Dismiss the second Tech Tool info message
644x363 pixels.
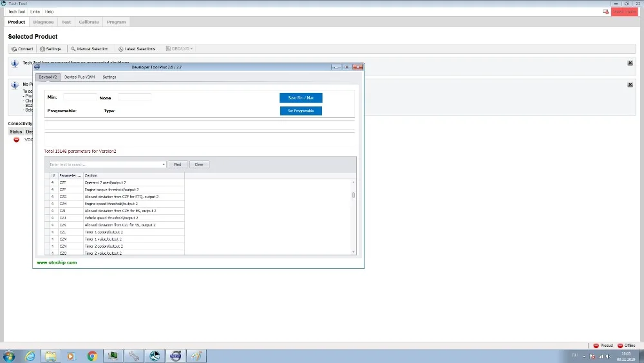coord(630,84)
